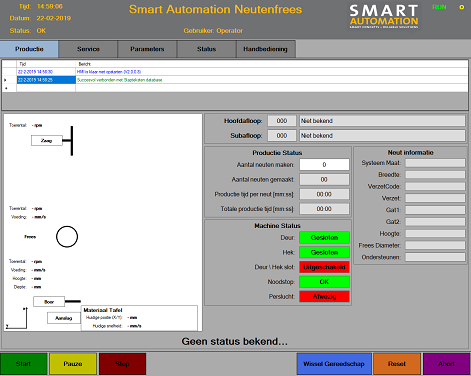Image resolution: width=471 pixels, height=376 pixels.
Task: Click the Productie Status heading
Action: (277, 153)
